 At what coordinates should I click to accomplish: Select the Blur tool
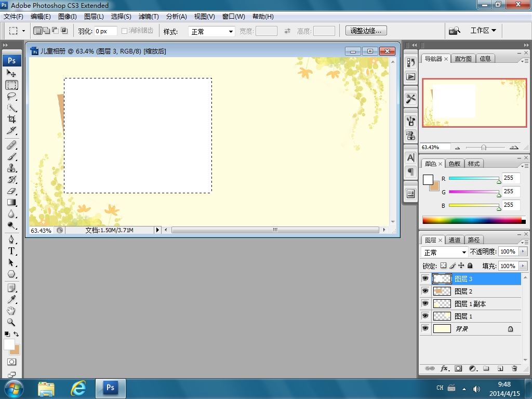(11, 214)
